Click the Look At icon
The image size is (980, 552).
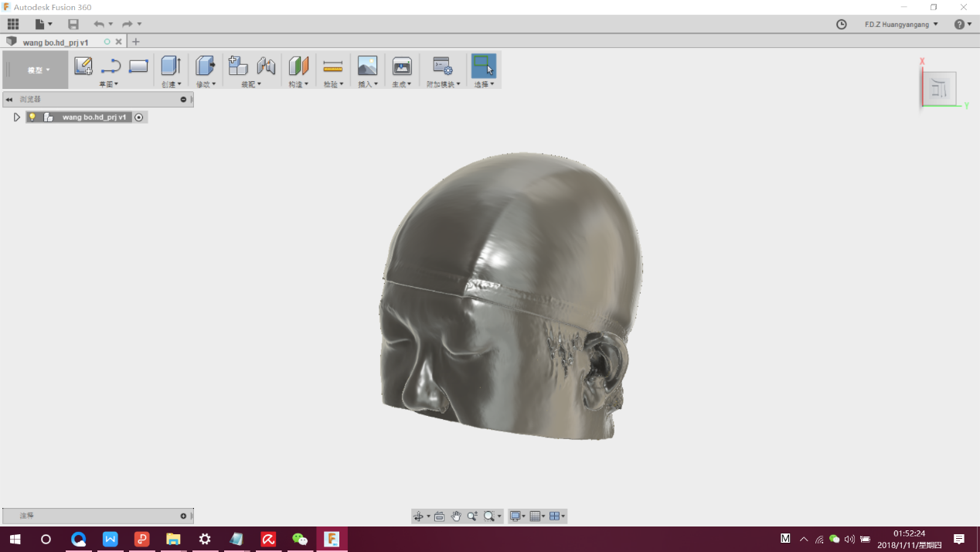[x=439, y=516]
